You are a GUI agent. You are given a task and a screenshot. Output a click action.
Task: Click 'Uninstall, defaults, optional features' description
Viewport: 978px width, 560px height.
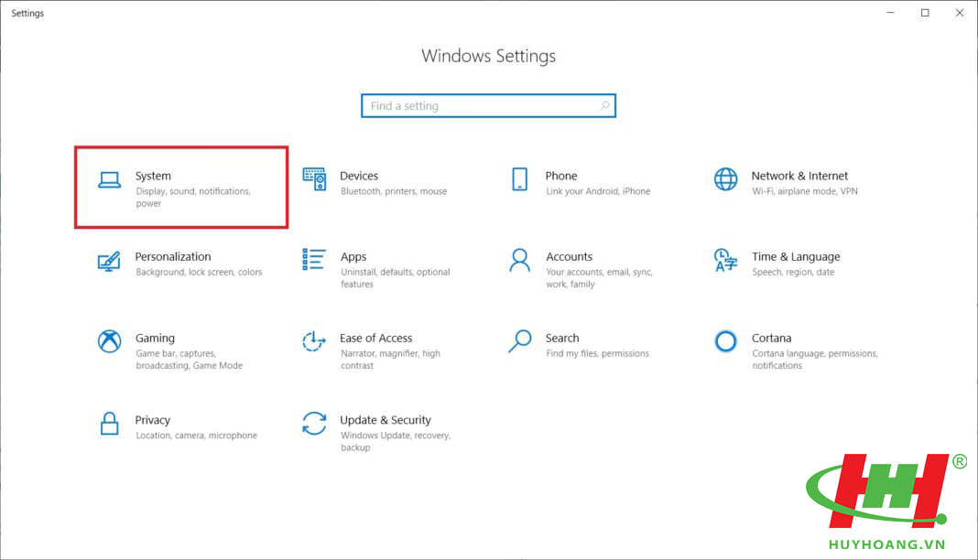396,278
